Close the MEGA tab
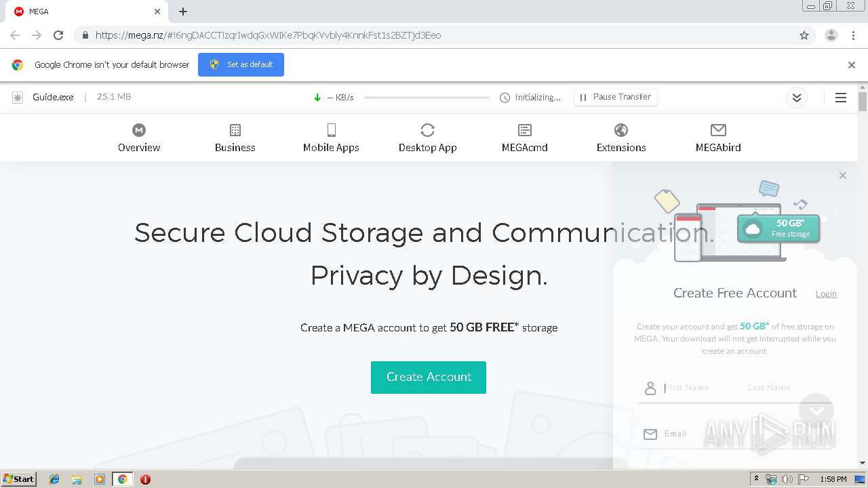The width and height of the screenshot is (868, 488). point(157,12)
